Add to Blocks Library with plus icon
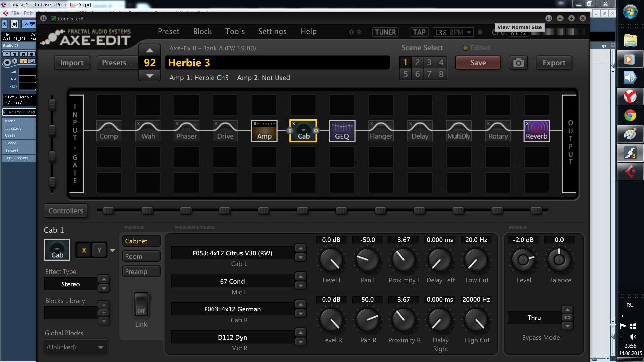 (x=104, y=313)
